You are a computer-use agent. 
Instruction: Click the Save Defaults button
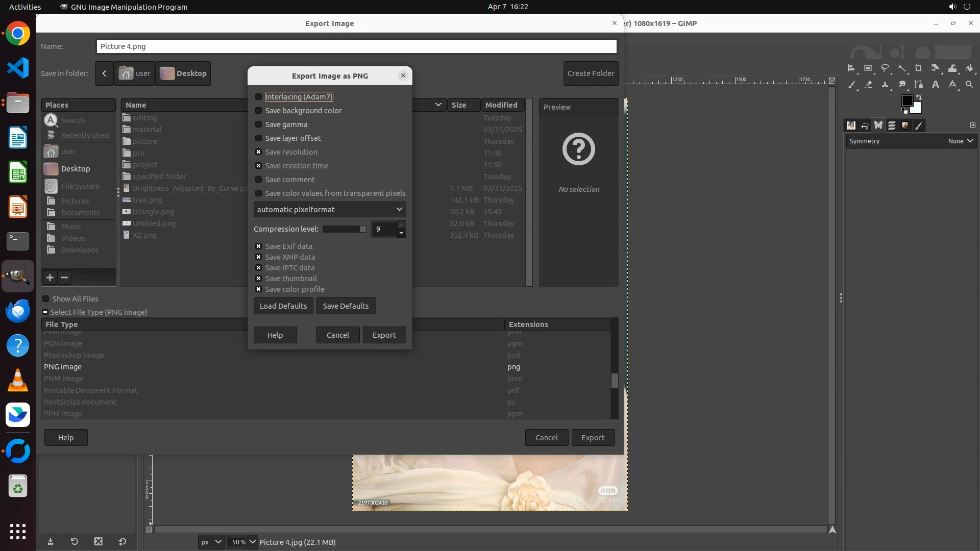tap(346, 306)
